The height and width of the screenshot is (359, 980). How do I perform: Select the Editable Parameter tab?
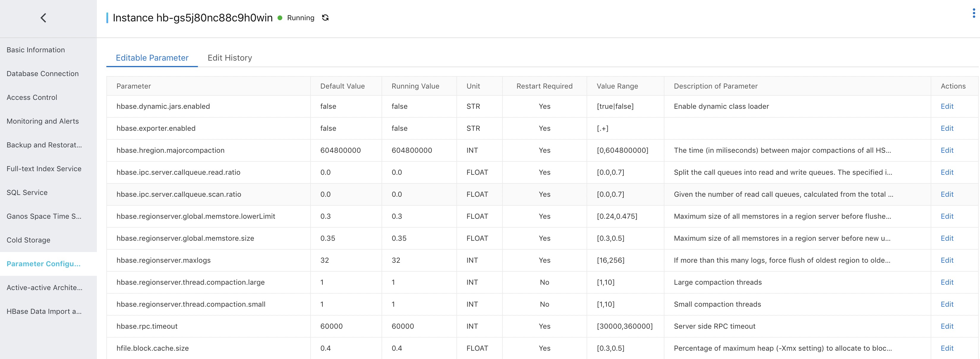click(152, 58)
